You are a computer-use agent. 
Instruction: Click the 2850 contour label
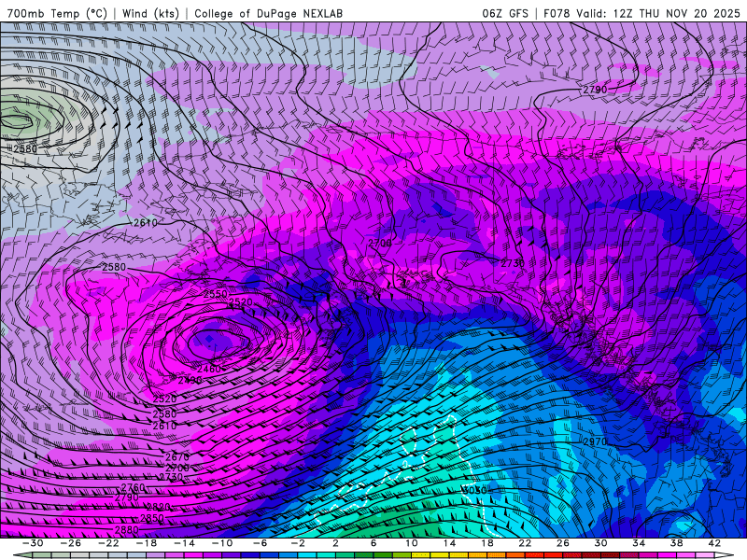tap(152, 518)
